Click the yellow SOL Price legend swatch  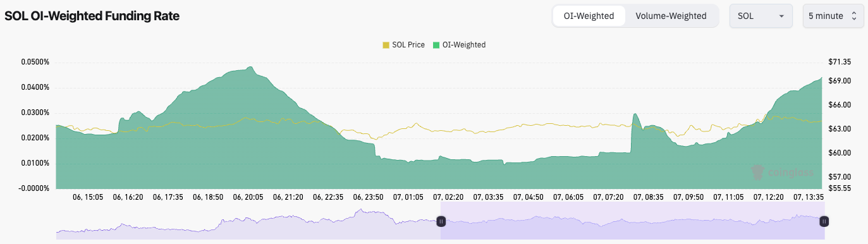pyautogui.click(x=386, y=45)
